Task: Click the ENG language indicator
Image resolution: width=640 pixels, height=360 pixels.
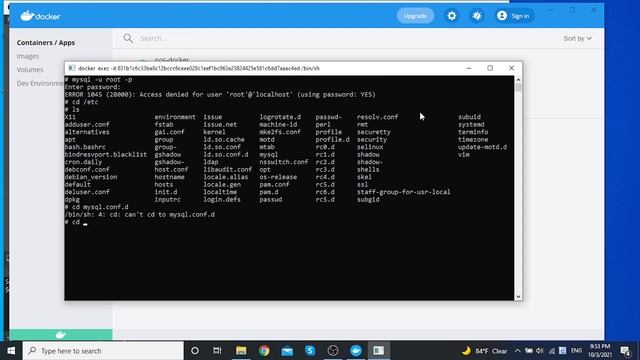Action: point(576,351)
